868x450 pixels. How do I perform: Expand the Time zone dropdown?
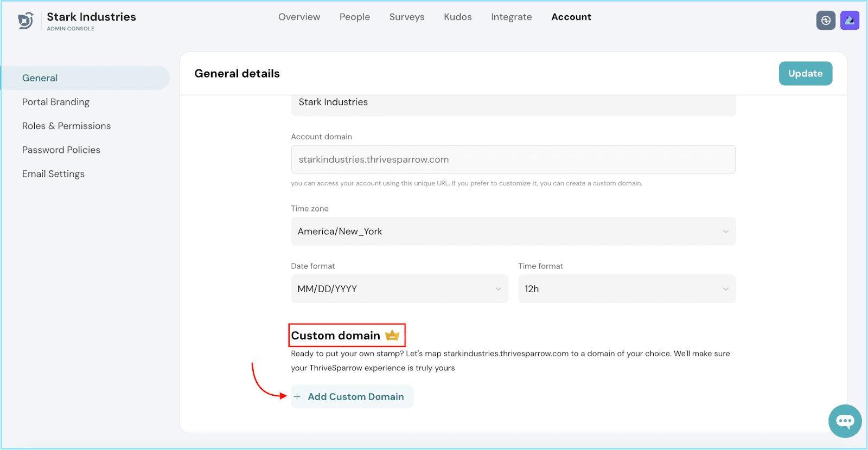(513, 232)
